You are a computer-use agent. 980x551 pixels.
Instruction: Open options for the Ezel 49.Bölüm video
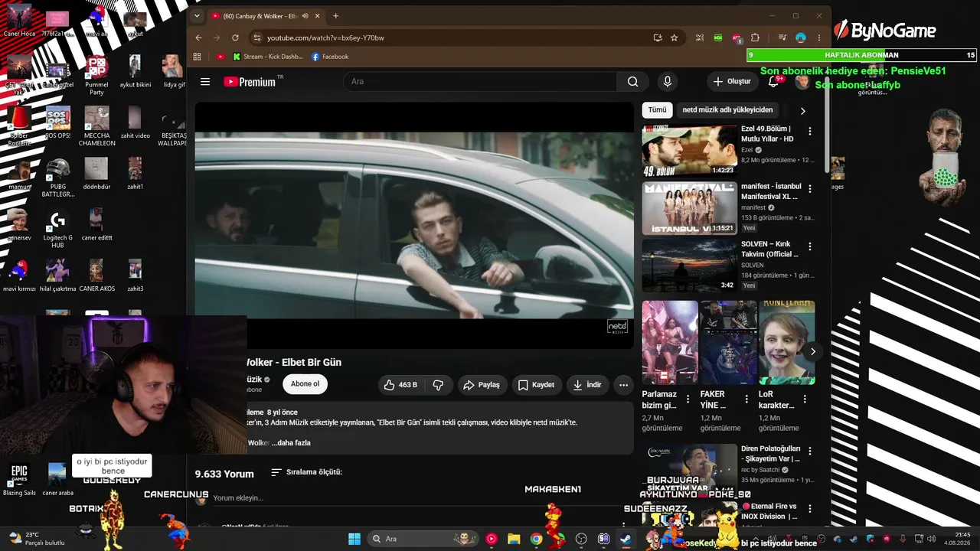pyautogui.click(x=810, y=132)
